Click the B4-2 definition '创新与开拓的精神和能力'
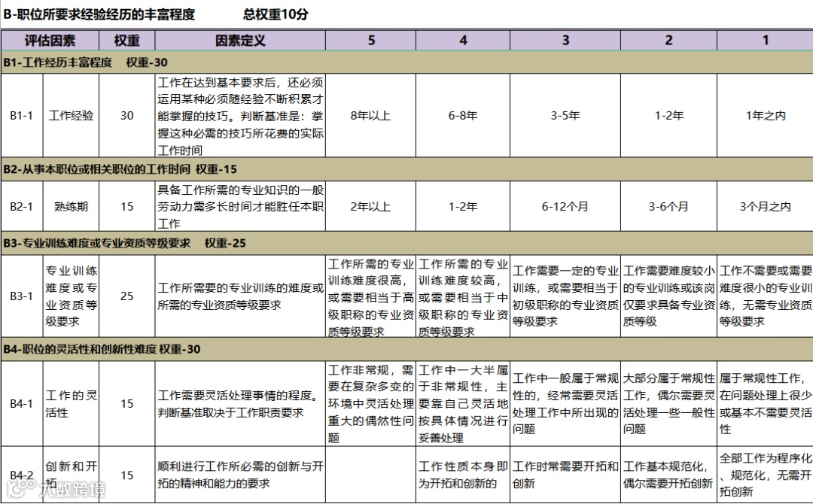This screenshot has width=813, height=504. [240, 475]
